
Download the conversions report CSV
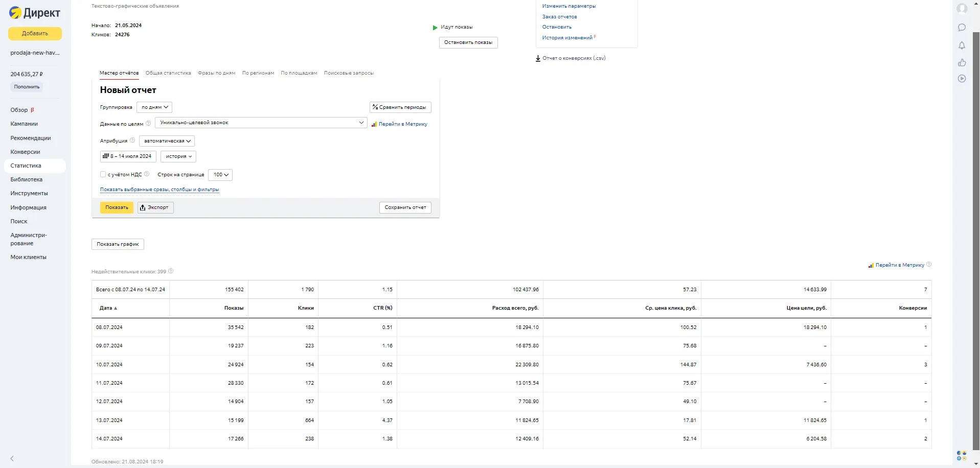(x=570, y=58)
